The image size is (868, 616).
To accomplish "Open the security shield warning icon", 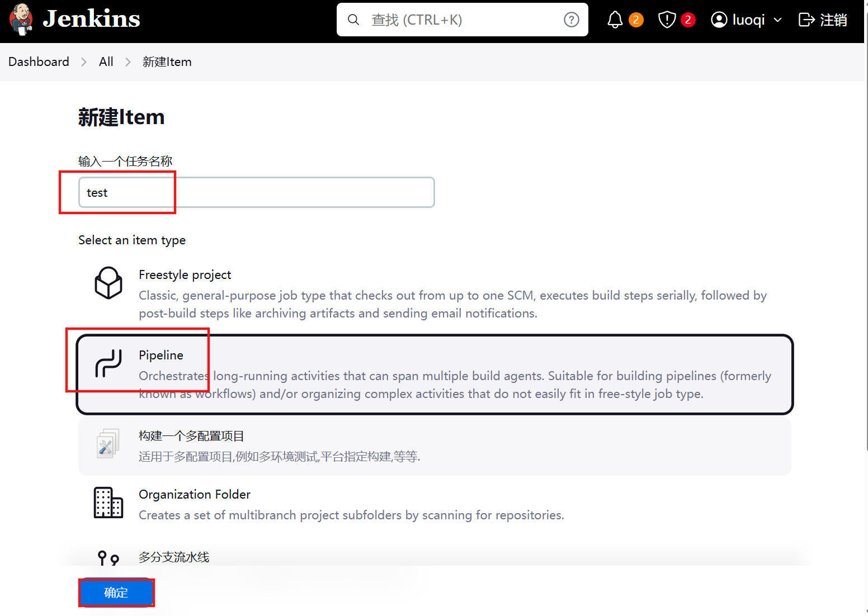I will tap(667, 20).
